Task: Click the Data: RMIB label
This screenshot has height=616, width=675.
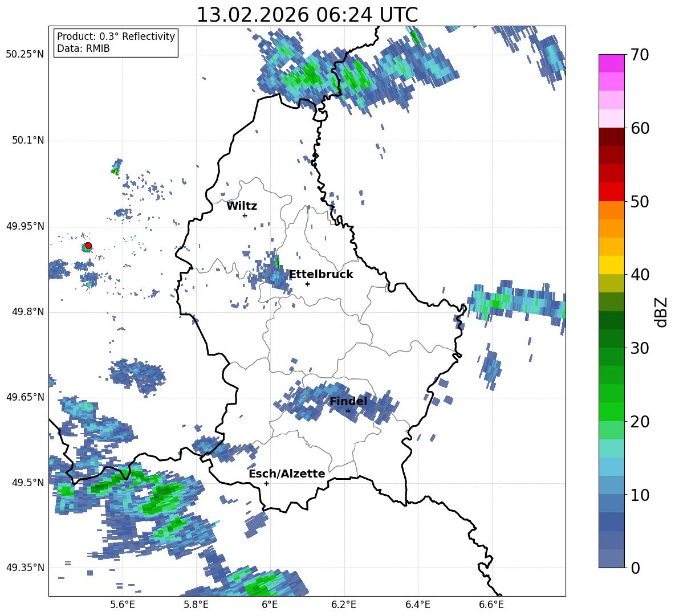Action: [83, 48]
